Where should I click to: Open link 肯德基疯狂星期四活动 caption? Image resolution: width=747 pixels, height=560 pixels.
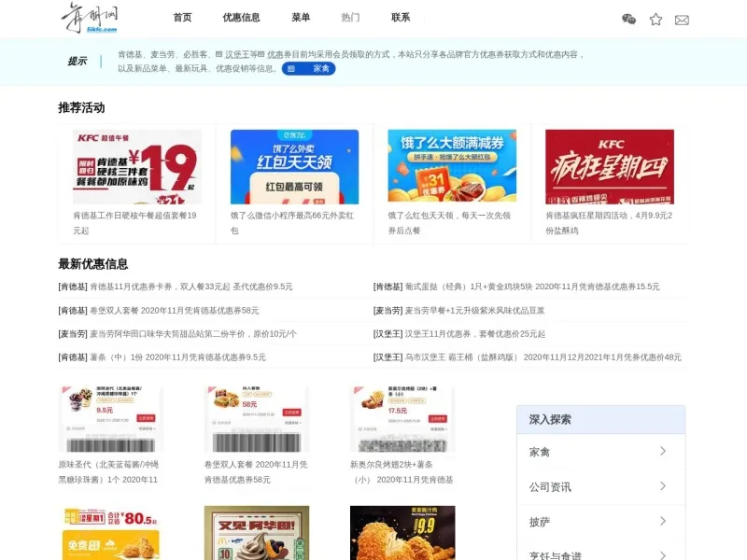click(609, 223)
